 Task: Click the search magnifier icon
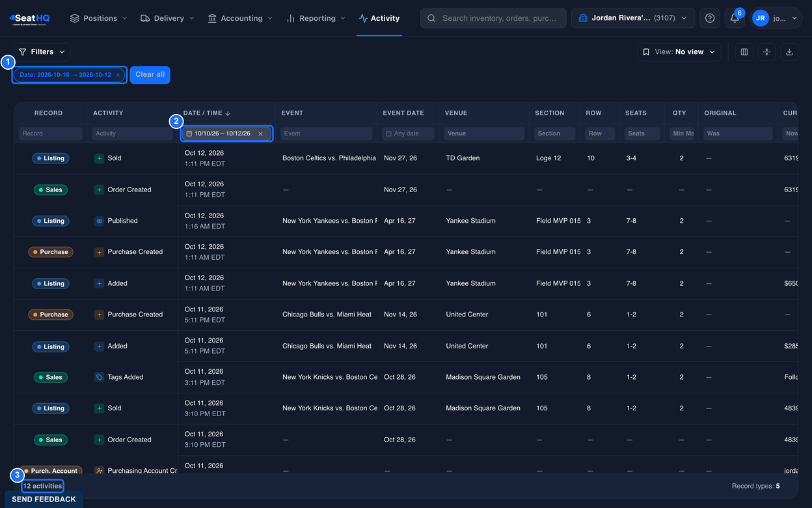pyautogui.click(x=431, y=18)
